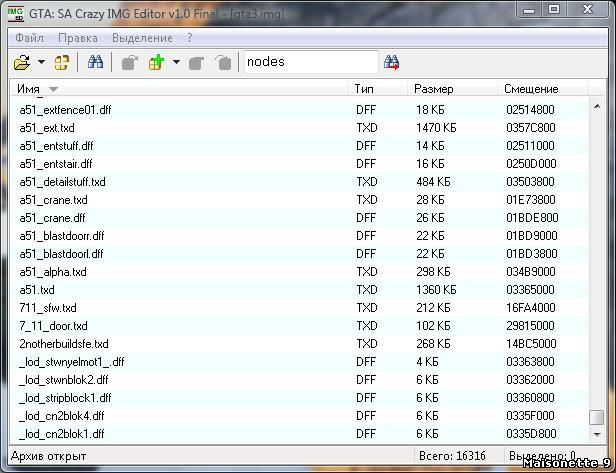Click size value 1470 КБ
Viewport: 616px width, 473px height.
click(436, 128)
